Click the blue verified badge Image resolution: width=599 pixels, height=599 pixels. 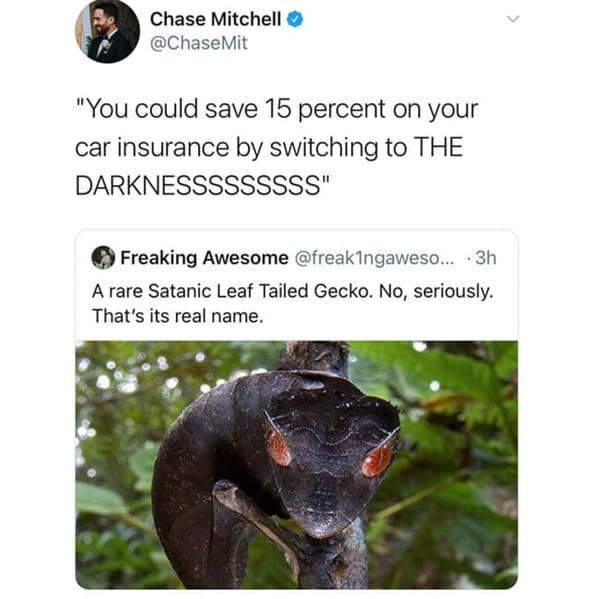coord(295,19)
